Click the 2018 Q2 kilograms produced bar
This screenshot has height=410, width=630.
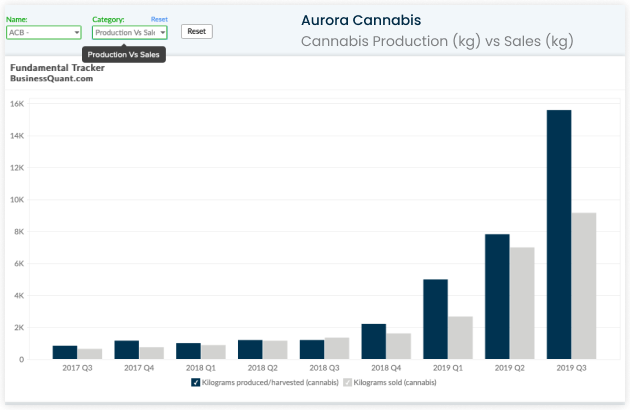point(250,349)
